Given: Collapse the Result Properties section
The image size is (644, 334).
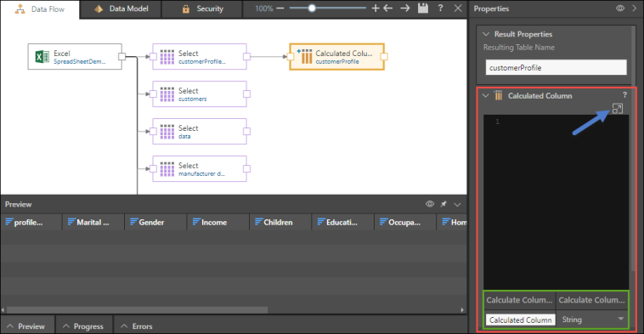Looking at the screenshot, I should pos(486,34).
